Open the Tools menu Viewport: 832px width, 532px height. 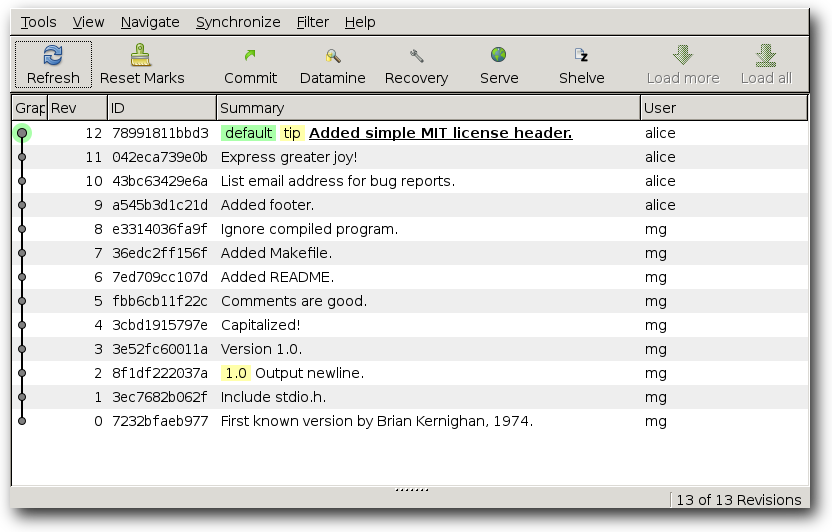tap(38, 22)
